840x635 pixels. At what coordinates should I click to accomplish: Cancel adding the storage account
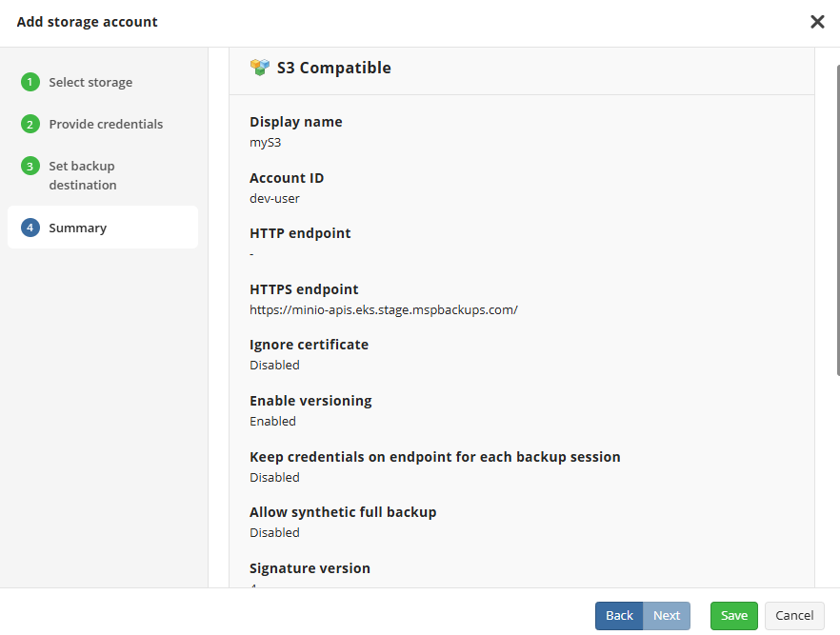[794, 616]
